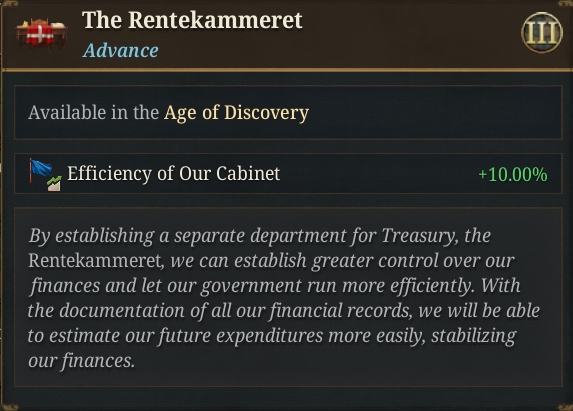Click the efficiency modifier row background
This screenshot has width=573, height=411.
coord(288,174)
